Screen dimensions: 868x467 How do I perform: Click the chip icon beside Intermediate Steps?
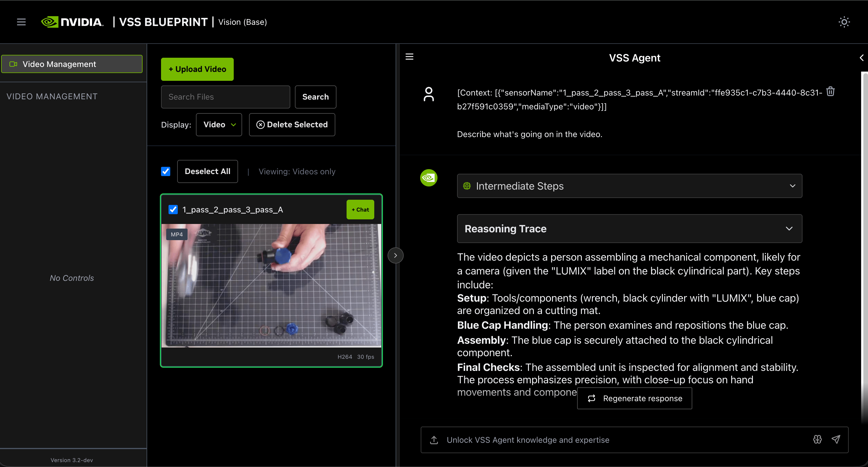coord(467,186)
